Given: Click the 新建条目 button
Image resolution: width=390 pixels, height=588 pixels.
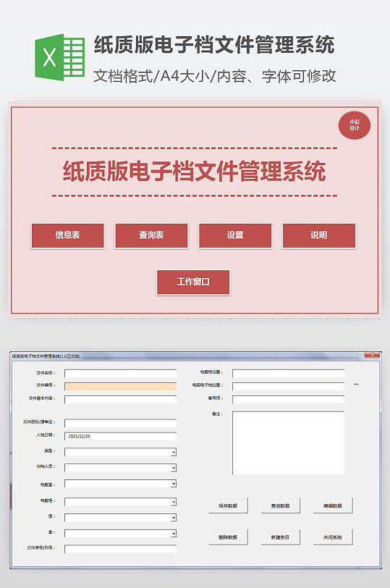Looking at the screenshot, I should click(280, 537).
